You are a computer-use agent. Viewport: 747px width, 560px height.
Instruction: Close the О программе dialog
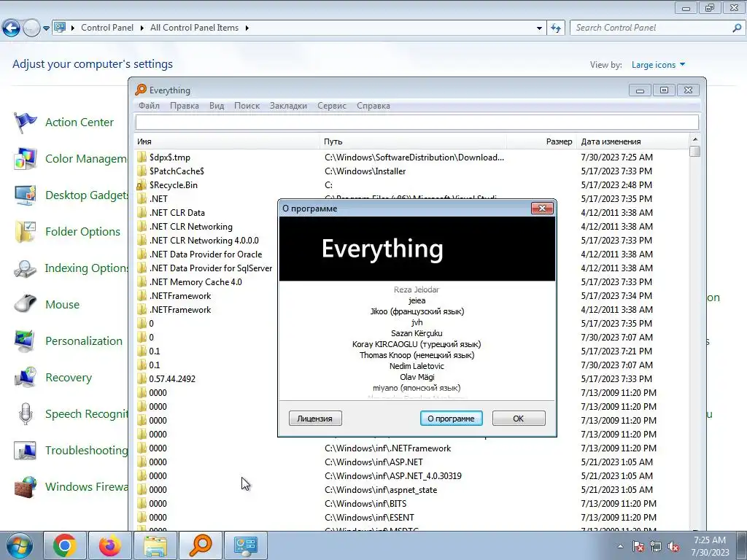pyautogui.click(x=542, y=208)
